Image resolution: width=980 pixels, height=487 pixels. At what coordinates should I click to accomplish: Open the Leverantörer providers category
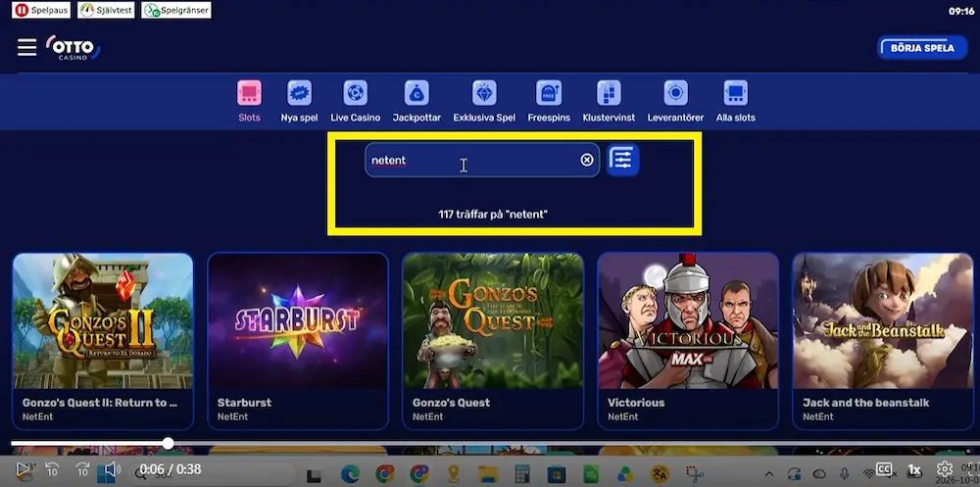[x=675, y=101]
